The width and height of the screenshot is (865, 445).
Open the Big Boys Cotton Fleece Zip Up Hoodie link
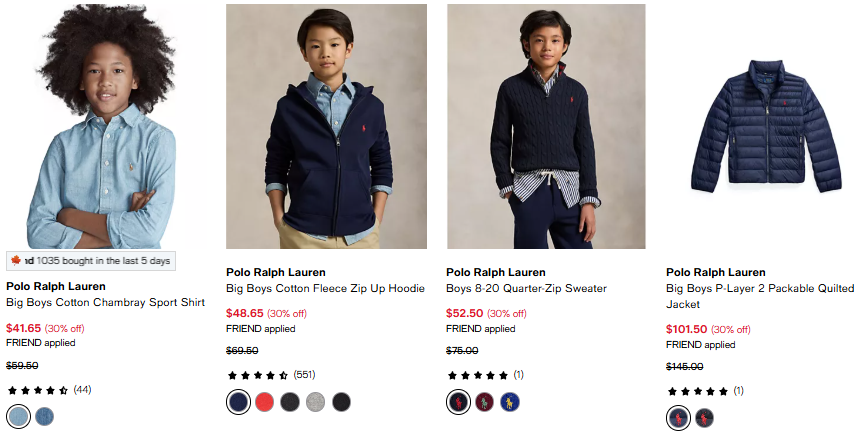(x=325, y=289)
